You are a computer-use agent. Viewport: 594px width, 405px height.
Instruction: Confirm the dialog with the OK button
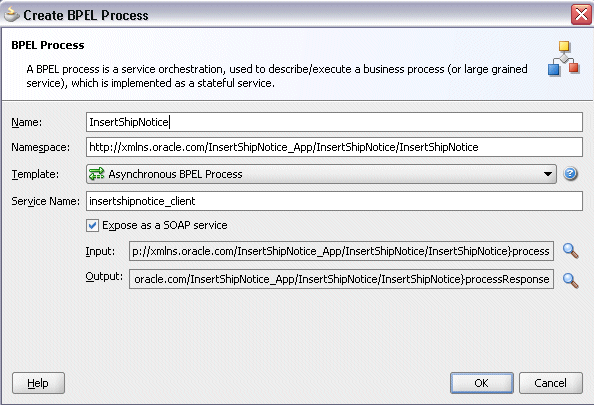pyautogui.click(x=481, y=383)
